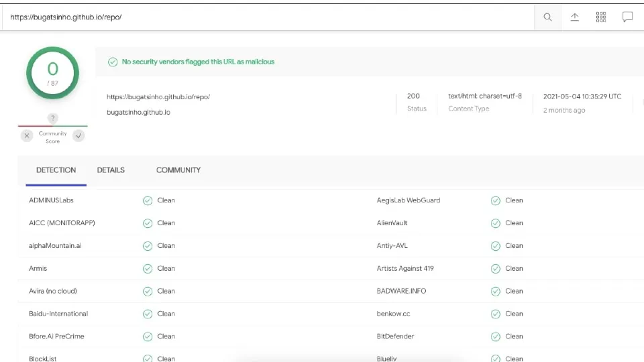
Task: Click the search magnifier icon
Action: click(547, 17)
